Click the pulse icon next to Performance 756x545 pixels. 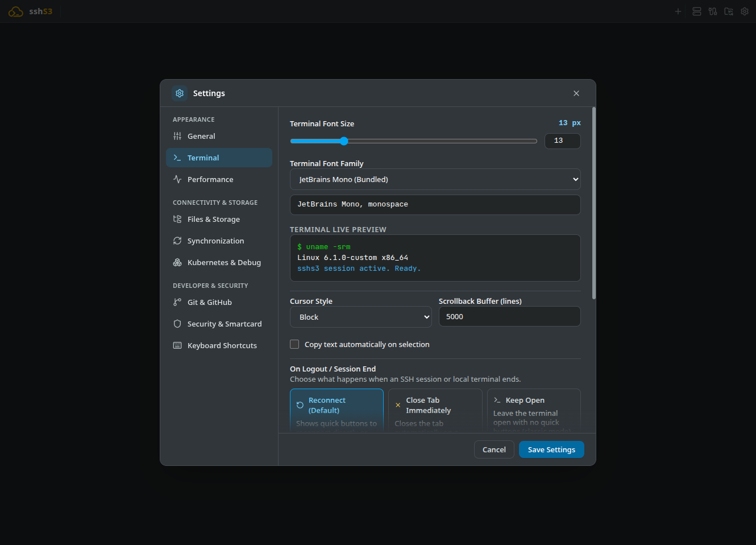point(177,179)
